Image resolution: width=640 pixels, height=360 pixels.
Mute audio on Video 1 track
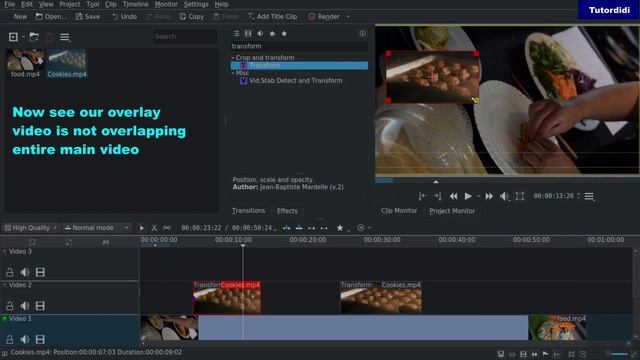pyautogui.click(x=25, y=339)
